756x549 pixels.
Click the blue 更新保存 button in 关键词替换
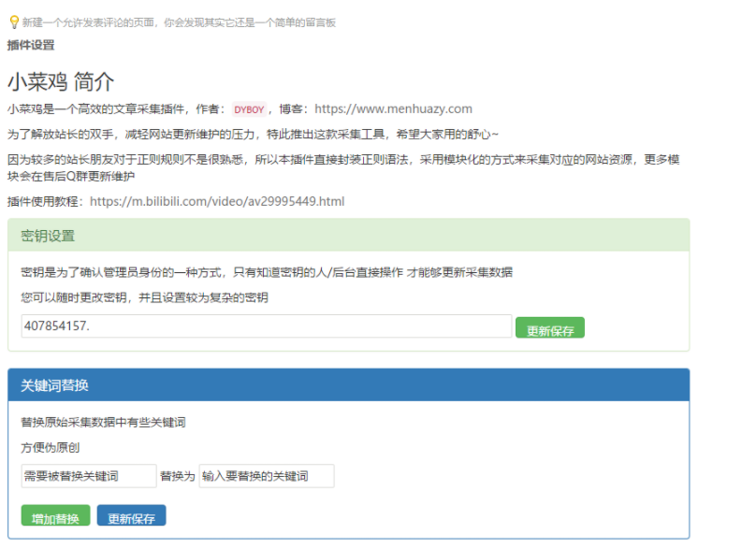click(x=131, y=516)
